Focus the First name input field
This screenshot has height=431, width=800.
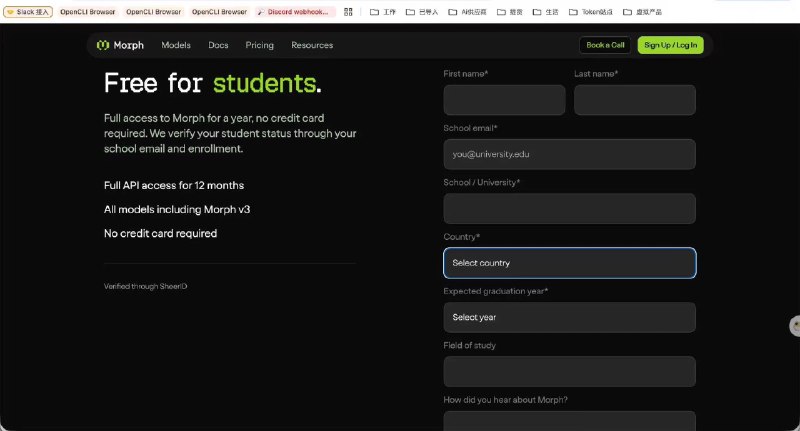point(504,99)
